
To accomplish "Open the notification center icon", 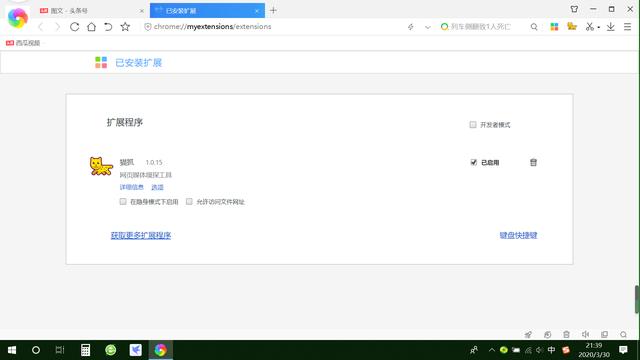I will [x=623, y=350].
